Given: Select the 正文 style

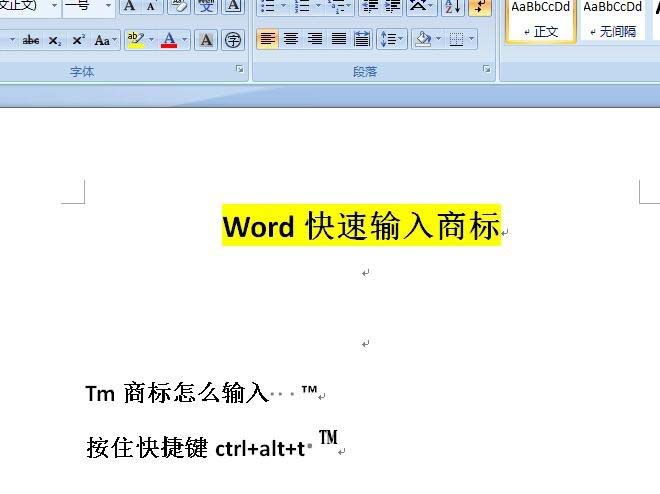Looking at the screenshot, I should [541, 20].
